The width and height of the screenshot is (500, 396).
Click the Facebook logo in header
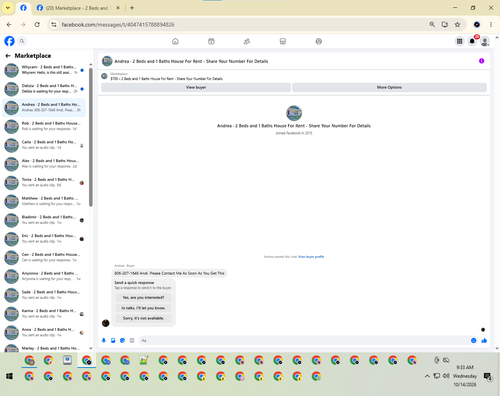tap(9, 41)
